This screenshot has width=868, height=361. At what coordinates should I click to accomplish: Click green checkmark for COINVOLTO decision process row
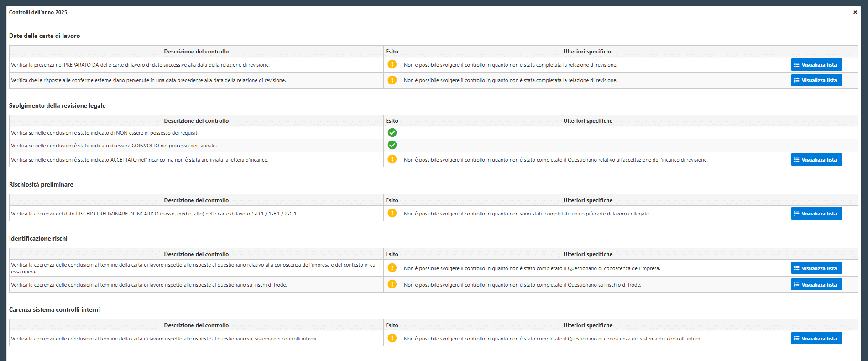pyautogui.click(x=392, y=145)
